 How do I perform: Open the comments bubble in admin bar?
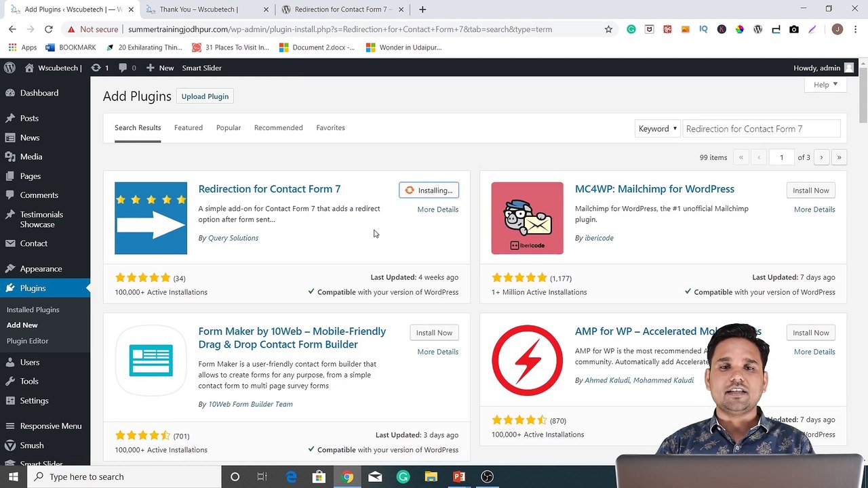tap(127, 68)
